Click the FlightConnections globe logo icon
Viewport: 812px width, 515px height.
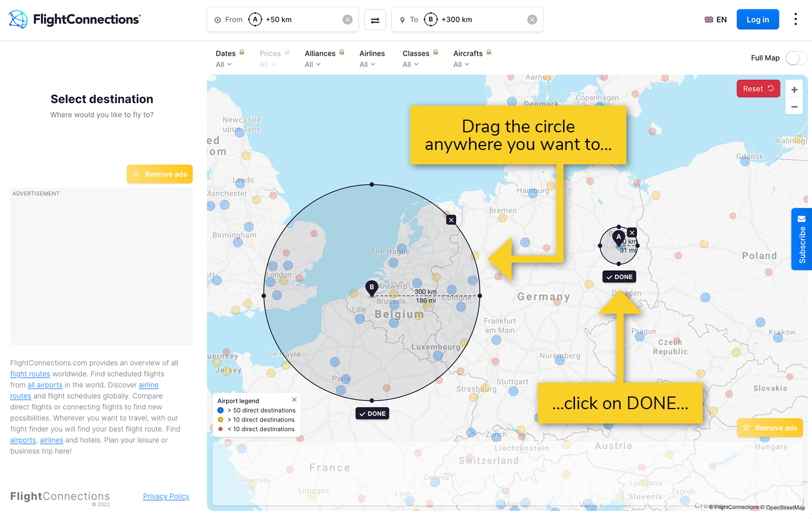(18, 19)
